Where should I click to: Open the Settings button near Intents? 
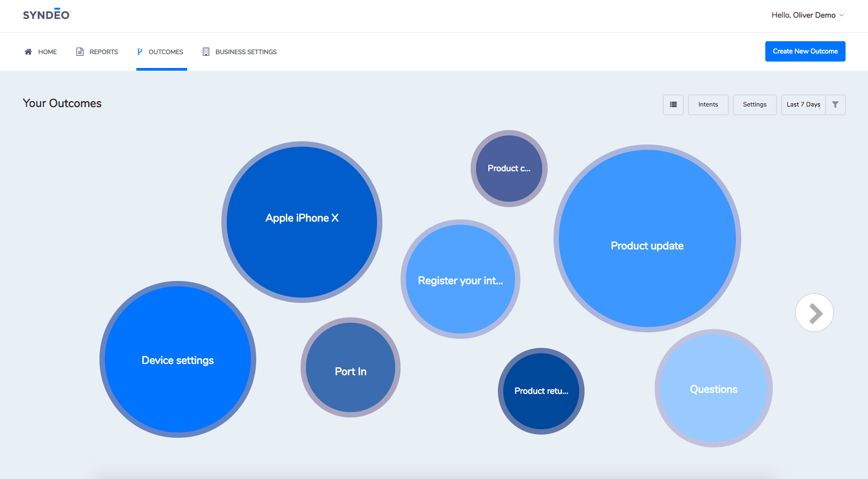click(x=755, y=105)
